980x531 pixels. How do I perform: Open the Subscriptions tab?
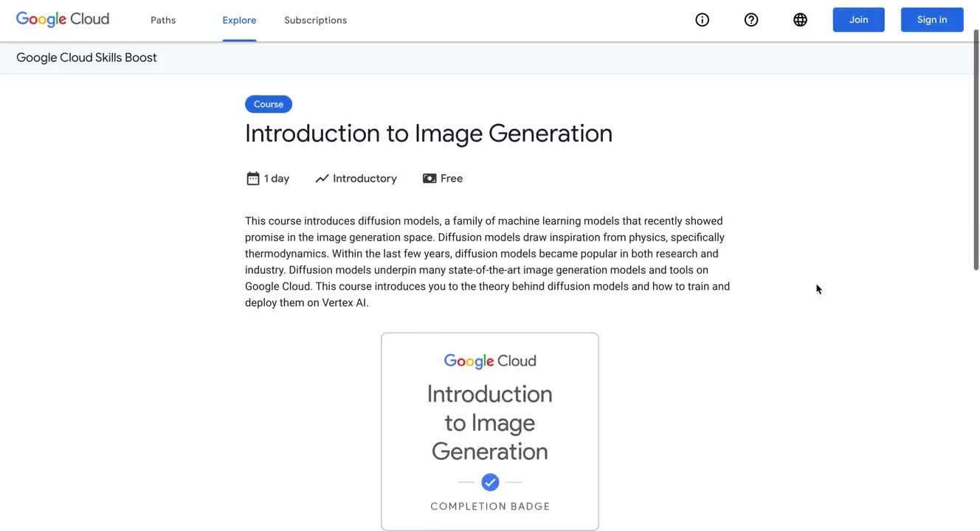tap(316, 20)
